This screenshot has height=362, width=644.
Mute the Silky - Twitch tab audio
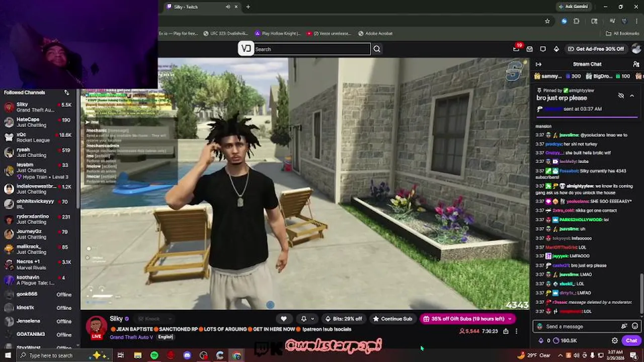228,7
